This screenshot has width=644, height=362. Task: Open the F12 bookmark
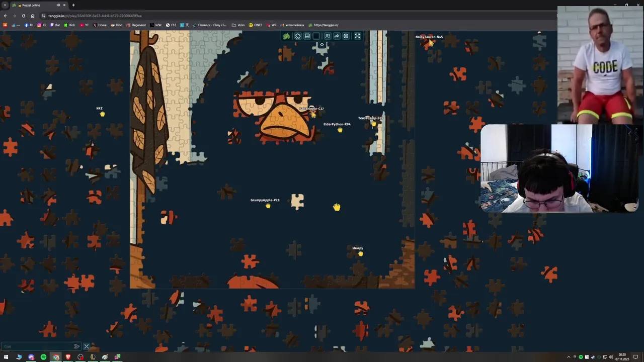coord(171,25)
